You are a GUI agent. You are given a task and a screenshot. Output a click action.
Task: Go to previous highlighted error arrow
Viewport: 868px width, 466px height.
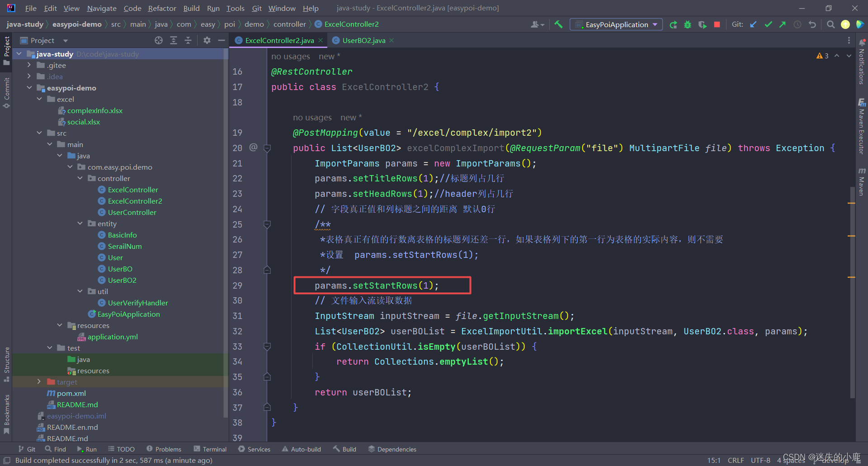point(837,56)
